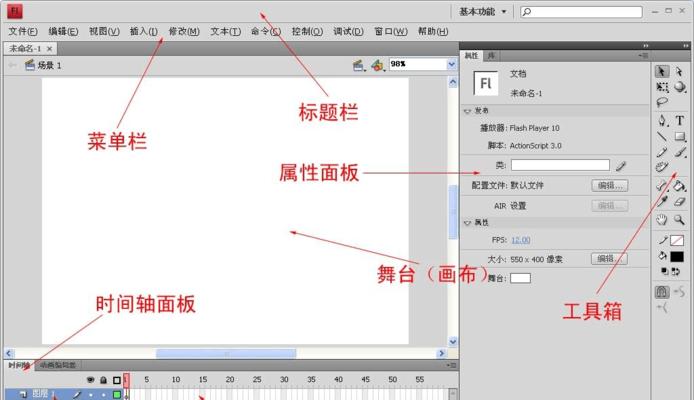This screenshot has width=694, height=400.
Task: Switch to the 库 panel tab
Action: click(x=491, y=56)
